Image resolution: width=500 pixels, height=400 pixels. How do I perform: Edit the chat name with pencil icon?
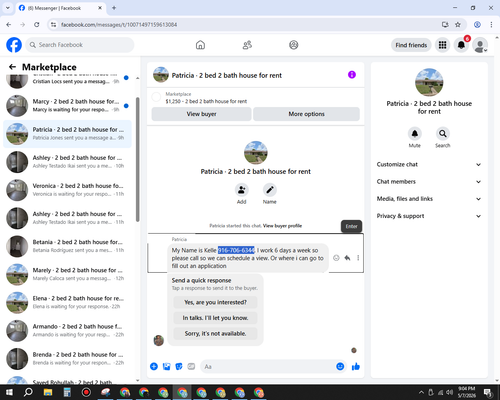(x=270, y=190)
